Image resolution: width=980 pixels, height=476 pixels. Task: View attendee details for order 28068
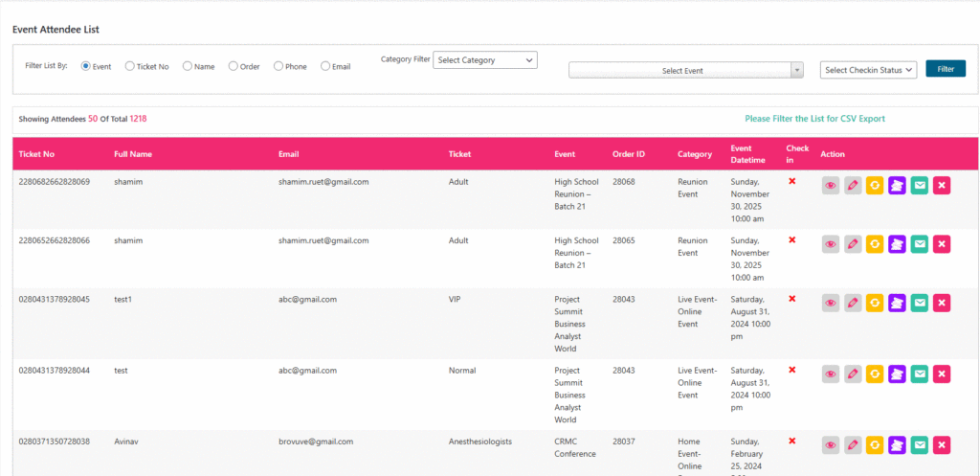(x=831, y=186)
